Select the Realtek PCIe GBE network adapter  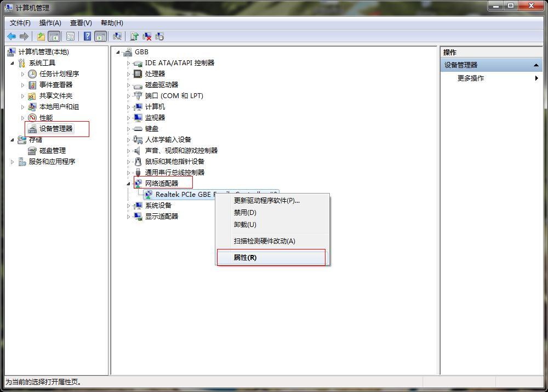[211, 195]
